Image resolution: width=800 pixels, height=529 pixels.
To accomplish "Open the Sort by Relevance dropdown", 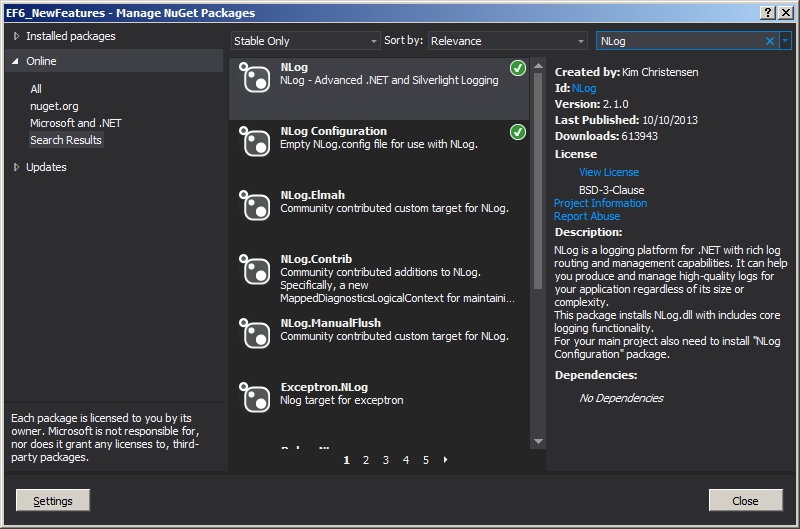I will [x=508, y=41].
